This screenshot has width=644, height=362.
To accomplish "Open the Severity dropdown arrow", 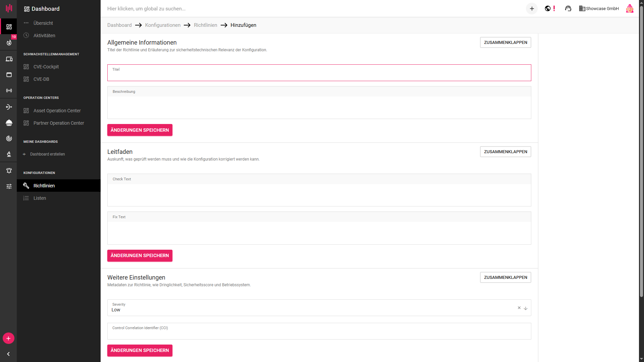I will pyautogui.click(x=526, y=308).
